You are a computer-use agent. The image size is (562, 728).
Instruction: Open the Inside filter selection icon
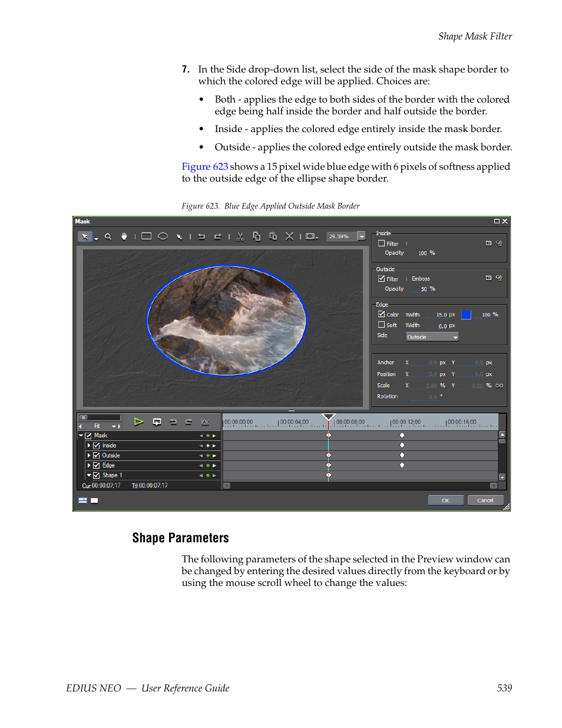[x=488, y=243]
